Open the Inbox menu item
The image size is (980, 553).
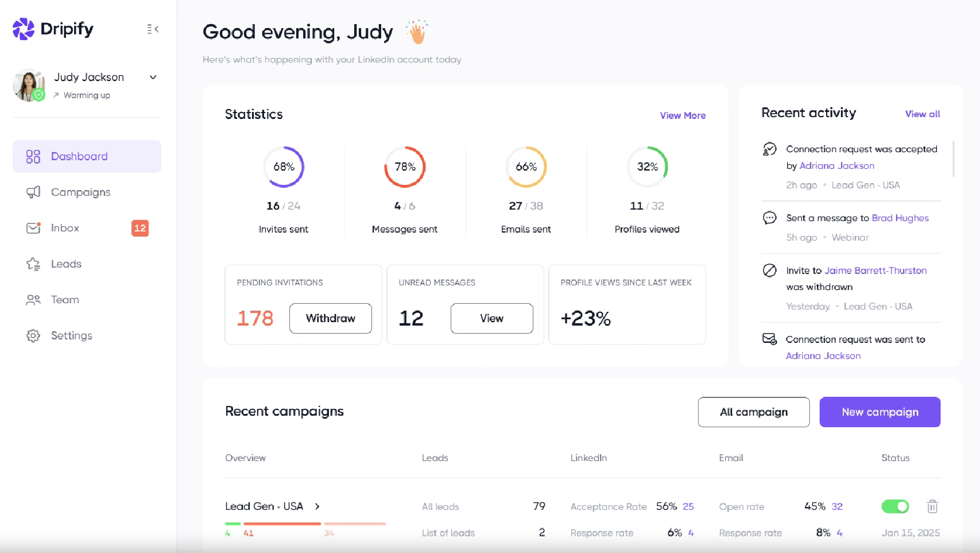(x=87, y=228)
